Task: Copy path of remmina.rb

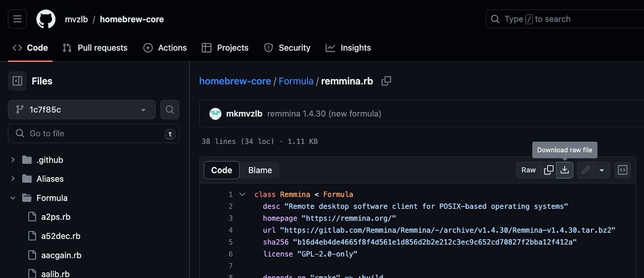Action: [x=386, y=81]
